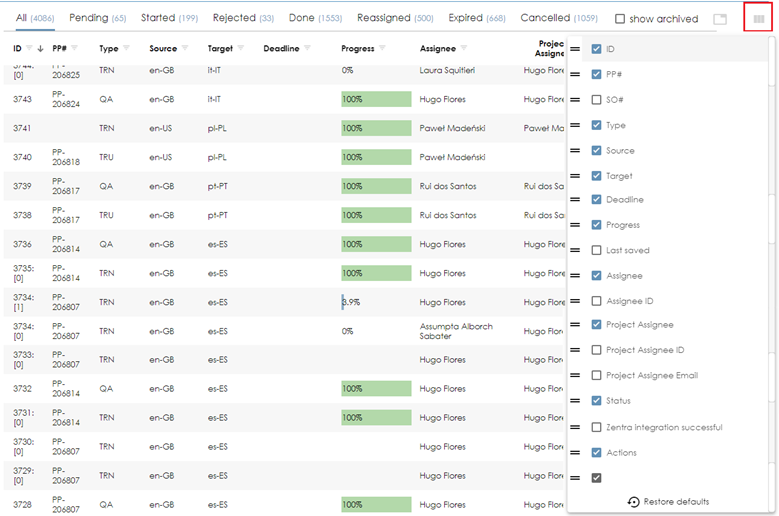
Task: Click the drag handle for Status column
Action: pyautogui.click(x=575, y=401)
